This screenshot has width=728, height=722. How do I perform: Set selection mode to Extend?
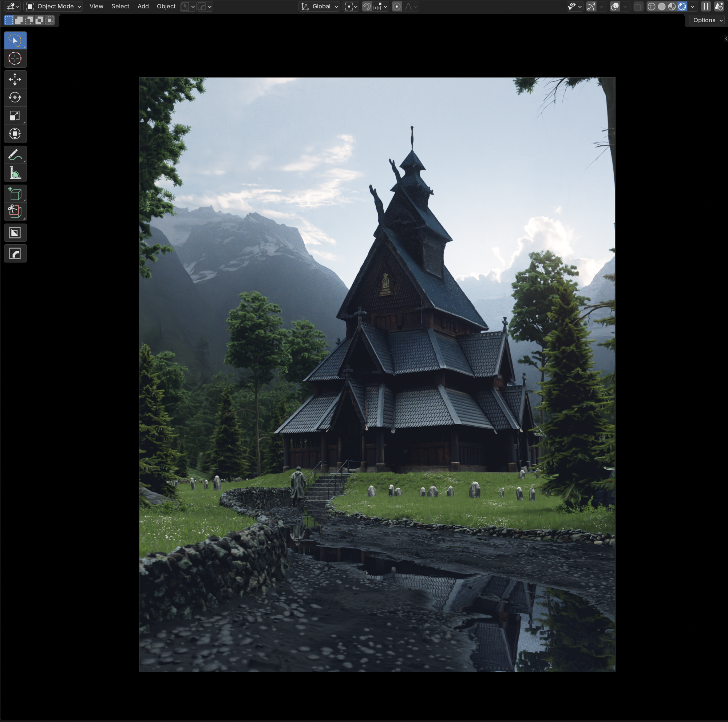[19, 20]
